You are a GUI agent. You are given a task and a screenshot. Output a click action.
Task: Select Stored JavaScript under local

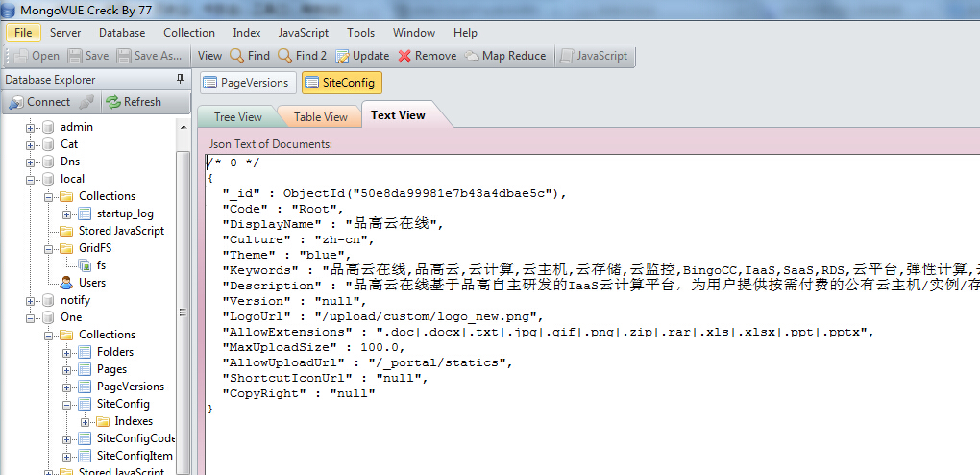pos(121,231)
